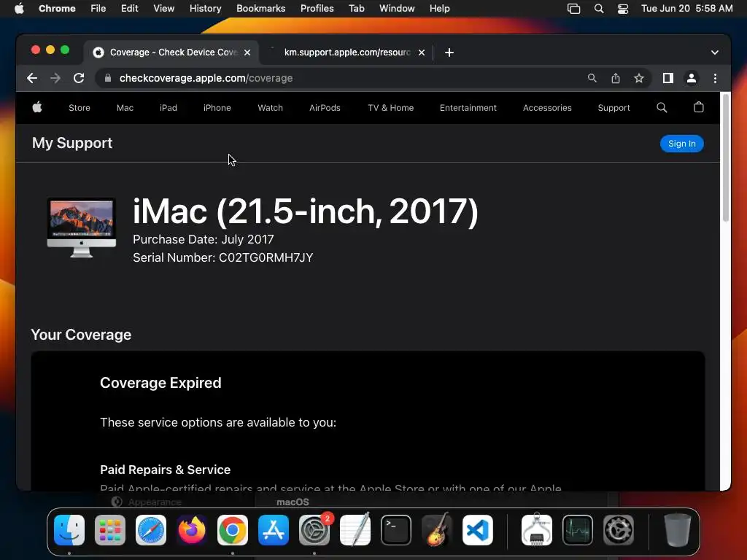Image resolution: width=747 pixels, height=560 pixels.
Task: Open the Window menu
Action: pyautogui.click(x=397, y=9)
